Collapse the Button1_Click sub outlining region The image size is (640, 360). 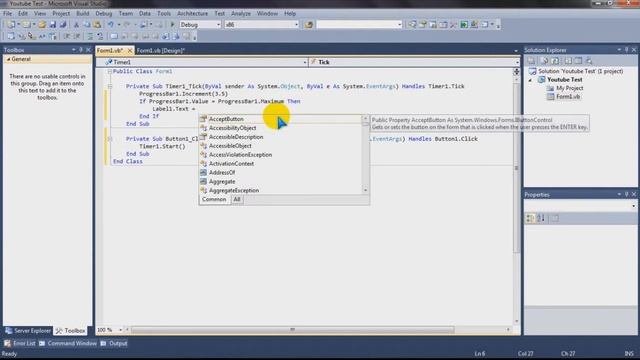point(109,139)
